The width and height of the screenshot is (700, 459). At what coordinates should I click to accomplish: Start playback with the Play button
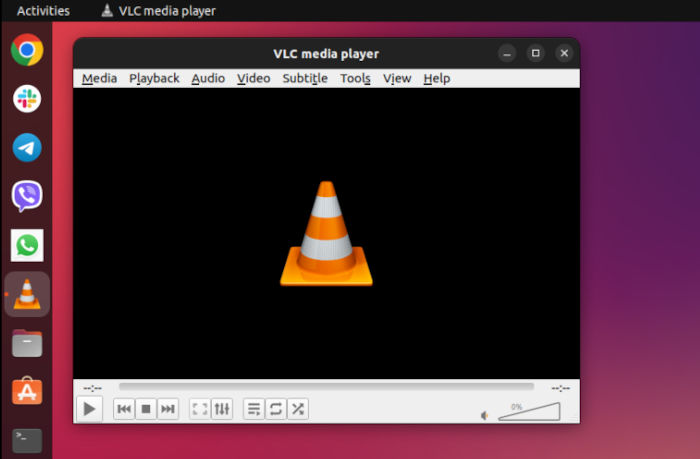[89, 409]
